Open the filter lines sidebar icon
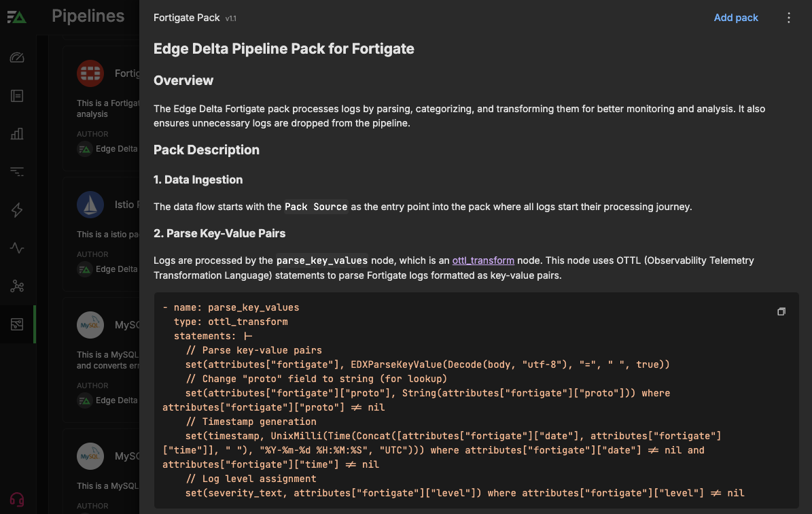This screenshot has height=514, width=812. point(17,172)
